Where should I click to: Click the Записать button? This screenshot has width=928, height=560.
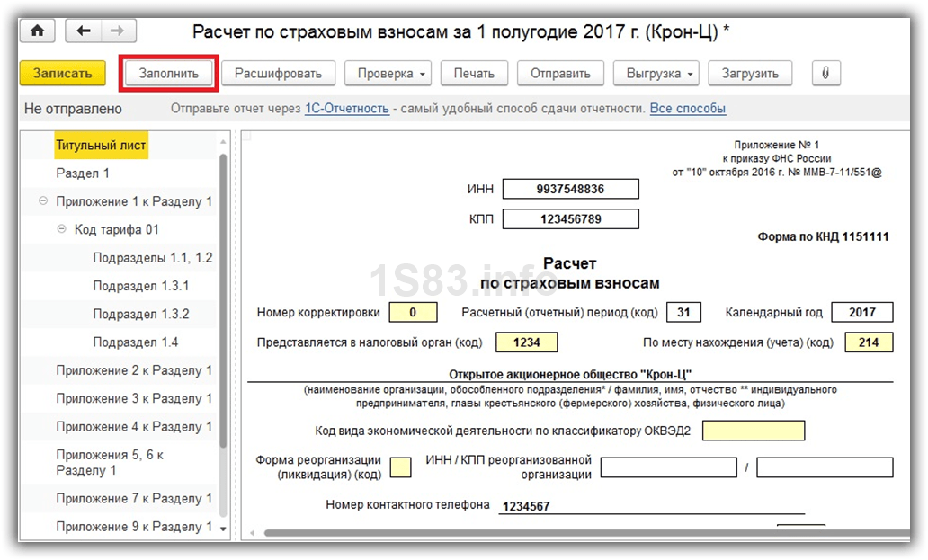(63, 74)
